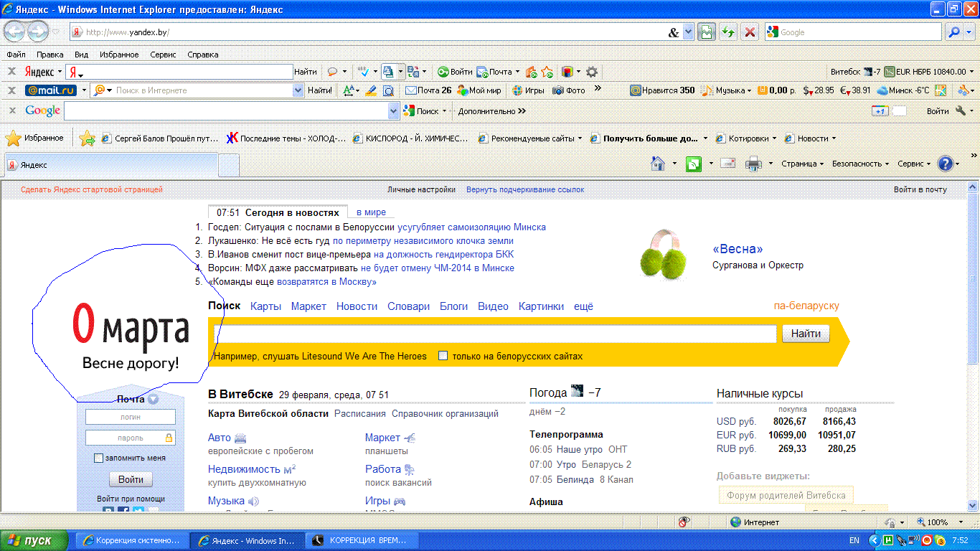The image size is (980, 551).
Task: Click the пароль input field
Action: pyautogui.click(x=131, y=438)
